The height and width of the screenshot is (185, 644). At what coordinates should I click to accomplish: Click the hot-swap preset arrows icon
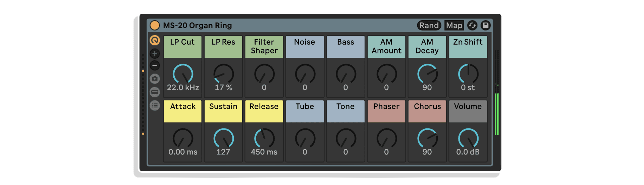coord(472,25)
